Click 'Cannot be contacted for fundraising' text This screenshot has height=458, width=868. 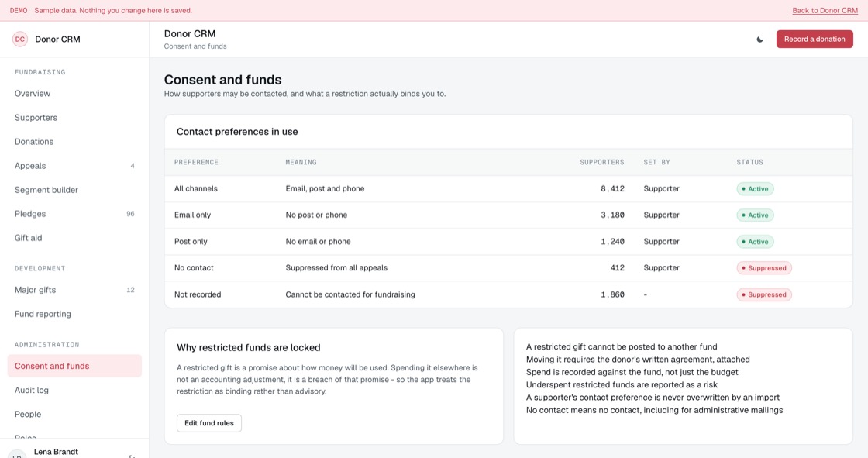pos(350,294)
